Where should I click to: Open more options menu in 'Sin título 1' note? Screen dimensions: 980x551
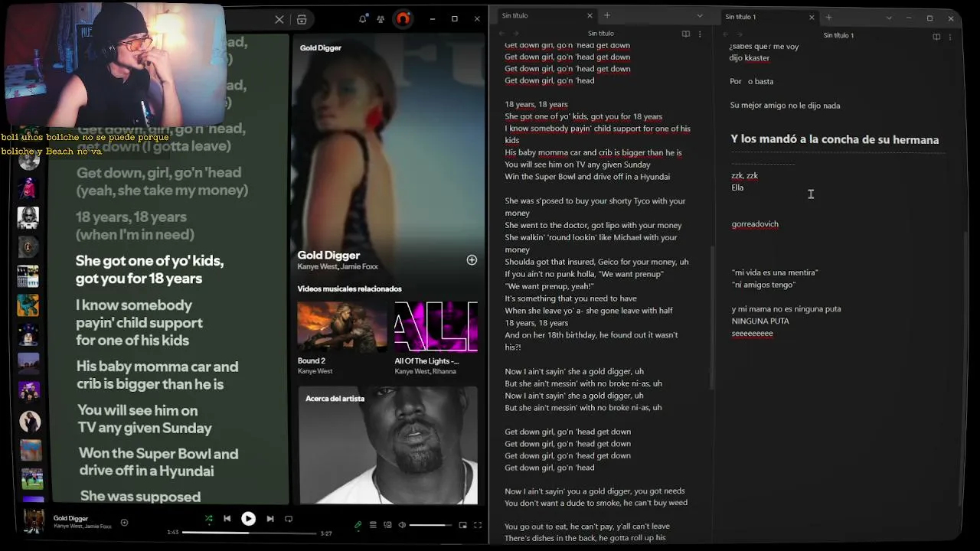(950, 36)
